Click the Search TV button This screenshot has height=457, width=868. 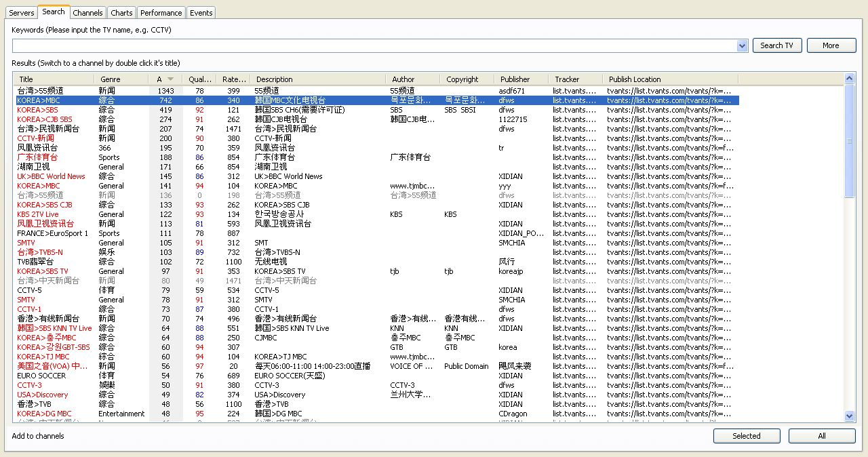click(777, 45)
